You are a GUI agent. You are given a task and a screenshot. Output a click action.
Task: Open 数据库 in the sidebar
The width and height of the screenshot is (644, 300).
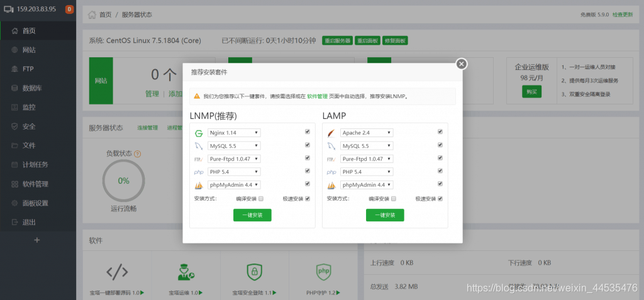click(38, 88)
